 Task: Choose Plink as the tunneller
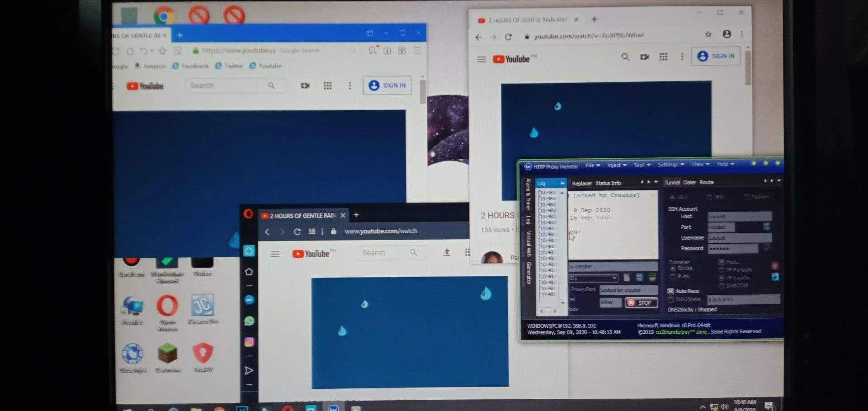(x=673, y=276)
